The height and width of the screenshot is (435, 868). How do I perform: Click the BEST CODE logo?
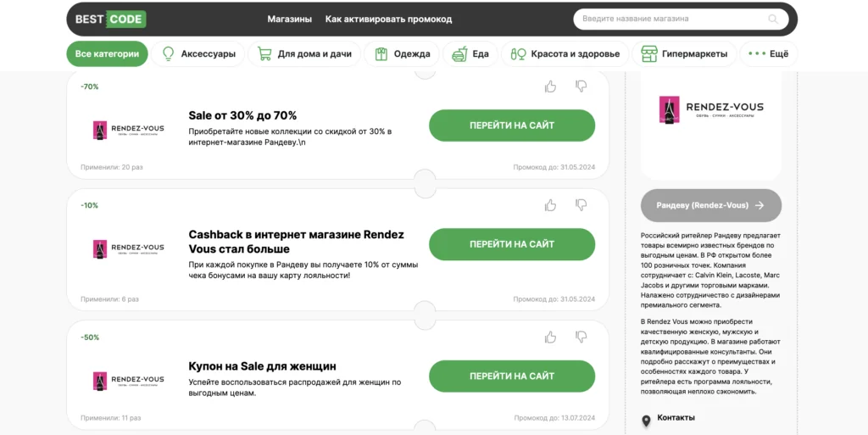click(x=110, y=19)
